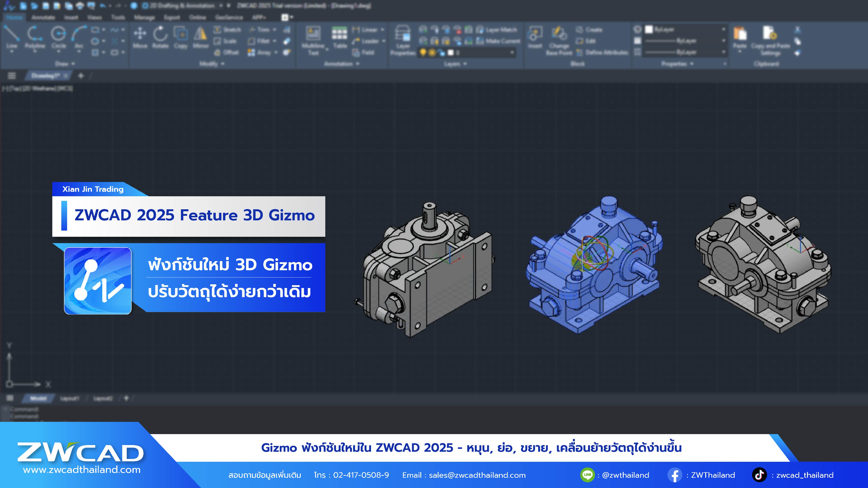Switch to the Model tab
This screenshot has height=488, width=868.
click(x=38, y=398)
